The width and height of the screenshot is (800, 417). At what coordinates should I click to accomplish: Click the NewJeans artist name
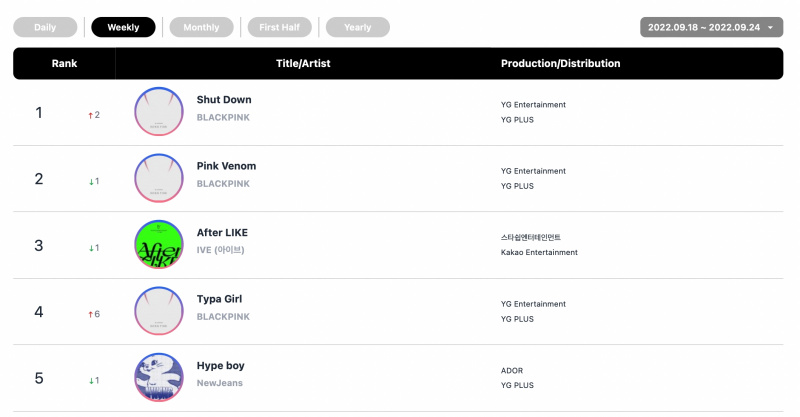[x=220, y=383]
